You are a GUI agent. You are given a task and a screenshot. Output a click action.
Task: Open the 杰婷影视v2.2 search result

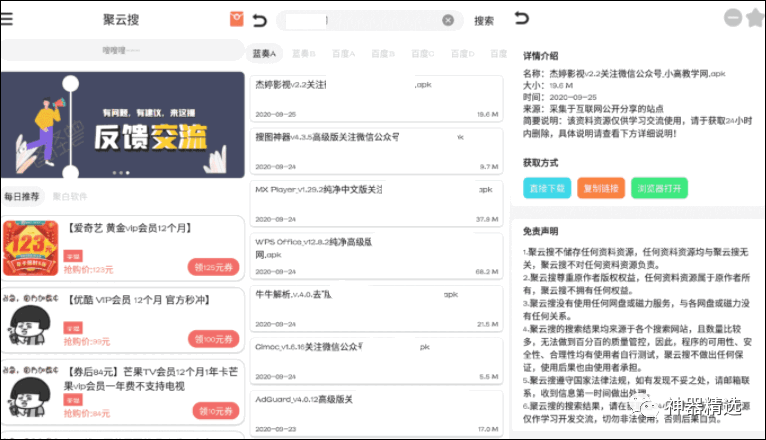pos(376,99)
